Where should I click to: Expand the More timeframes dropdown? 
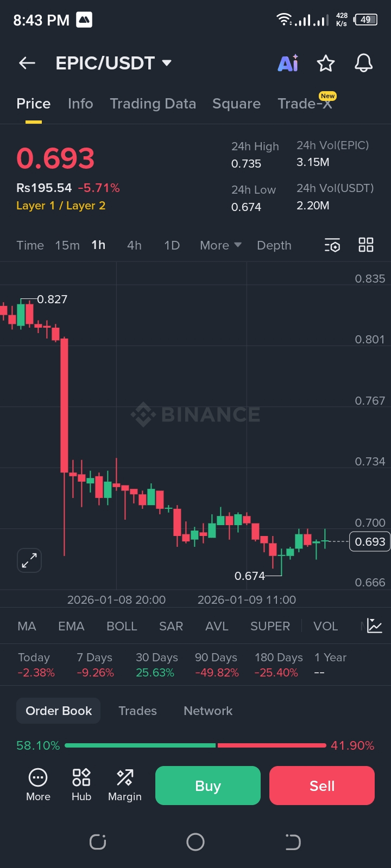[220, 245]
